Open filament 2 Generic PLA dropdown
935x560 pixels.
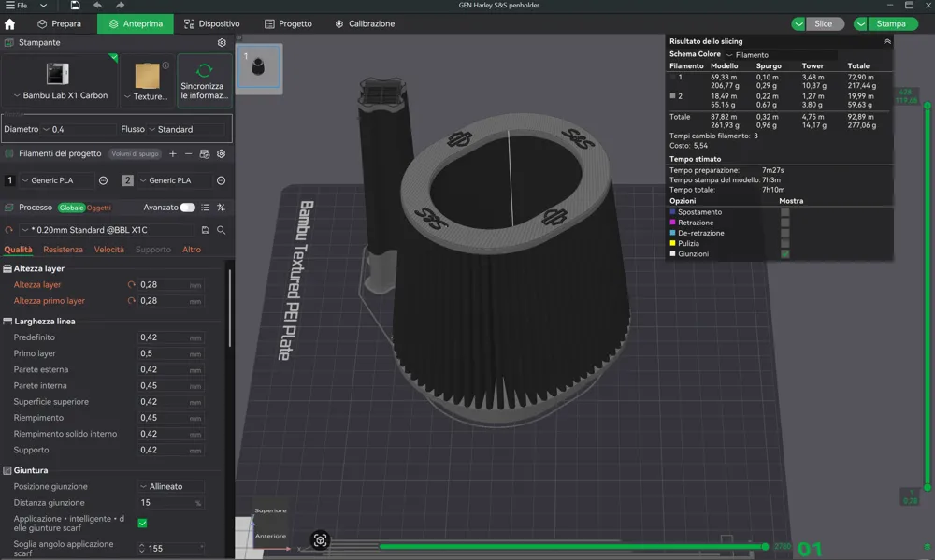176,180
